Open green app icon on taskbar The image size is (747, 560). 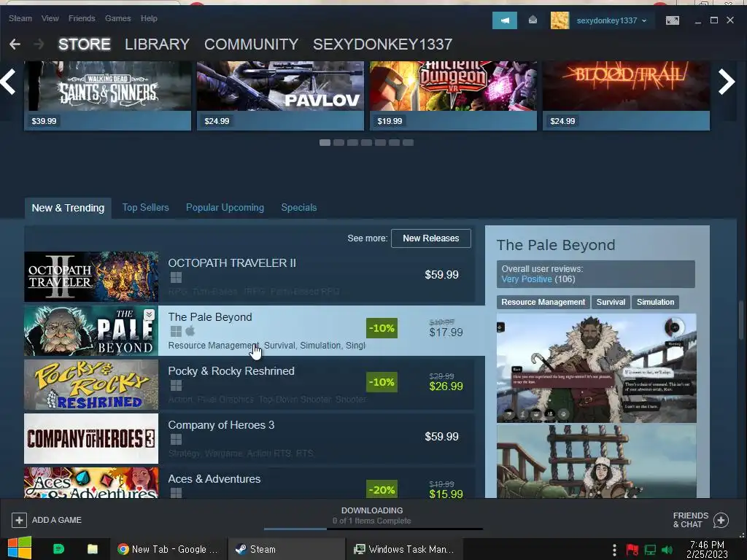[x=58, y=549]
